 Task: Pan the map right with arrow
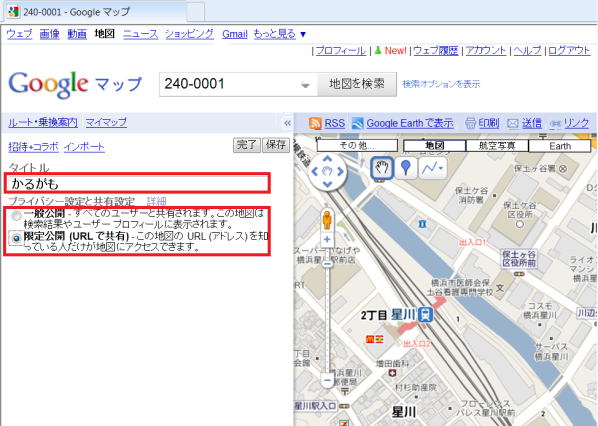pos(340,172)
